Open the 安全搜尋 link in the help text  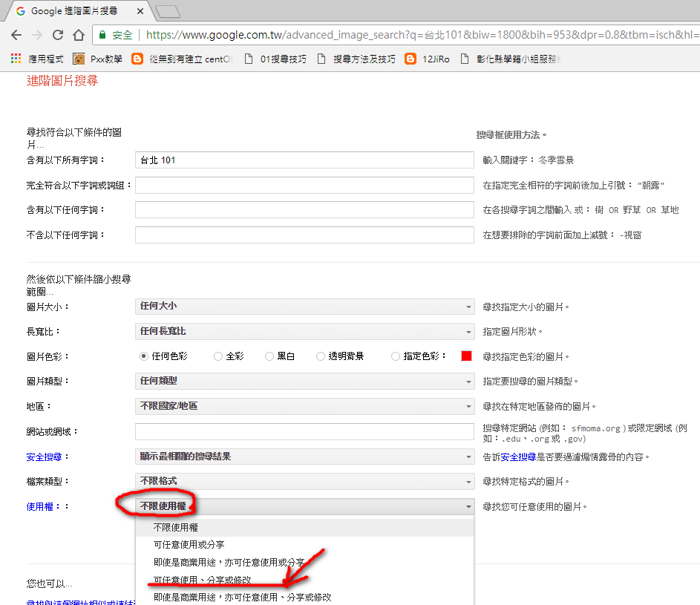coord(518,457)
